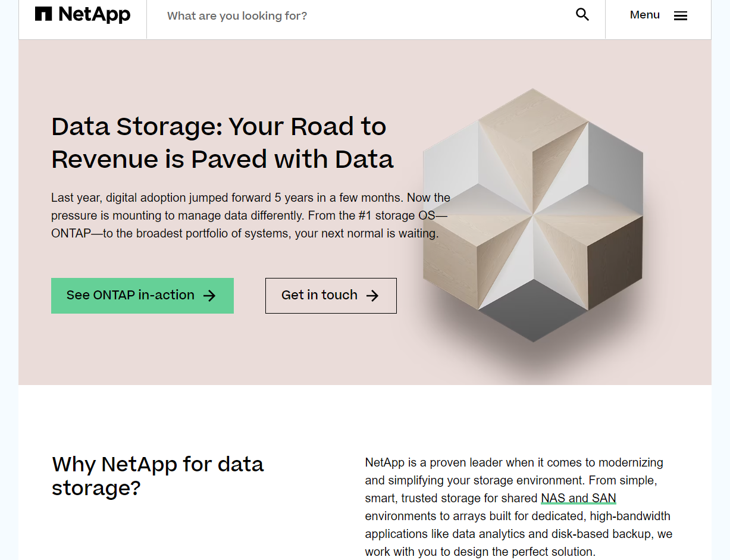
Task: Open the hamburger Menu button
Action: pos(659,15)
